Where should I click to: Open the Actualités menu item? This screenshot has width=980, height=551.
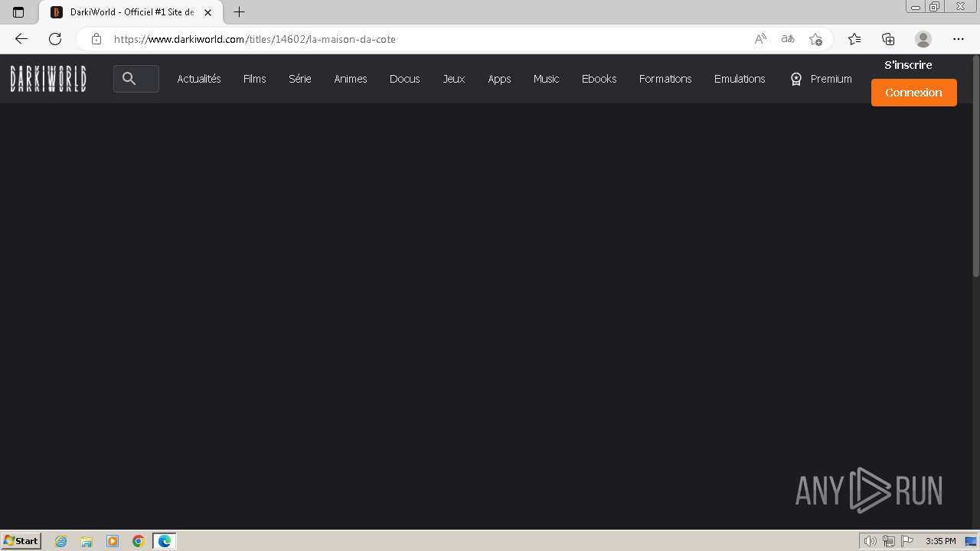pyautogui.click(x=199, y=79)
